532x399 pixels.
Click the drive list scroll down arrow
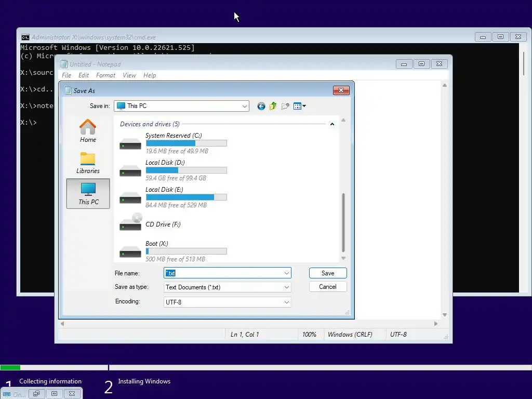point(343,259)
